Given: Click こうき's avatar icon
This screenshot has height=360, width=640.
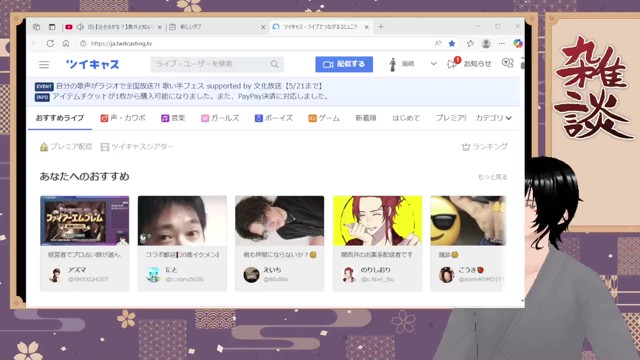Looking at the screenshot, I should pyautogui.click(x=447, y=275).
